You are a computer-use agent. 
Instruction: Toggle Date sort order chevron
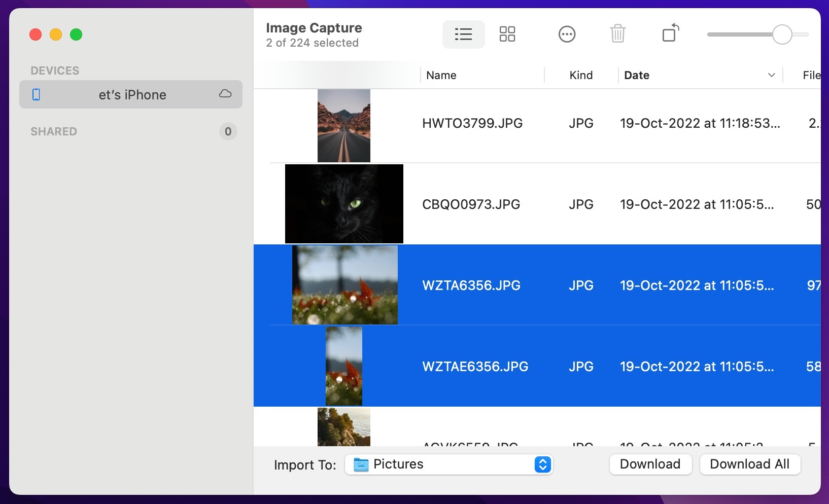click(771, 75)
